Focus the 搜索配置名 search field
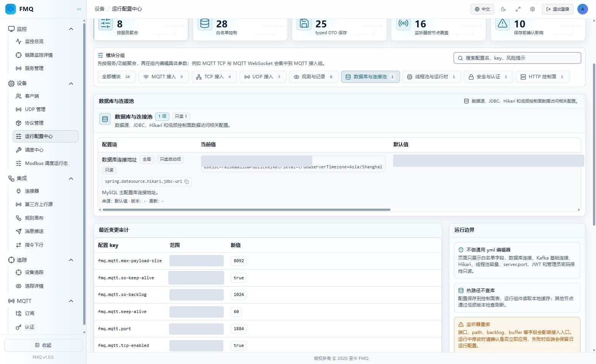 coord(517,58)
